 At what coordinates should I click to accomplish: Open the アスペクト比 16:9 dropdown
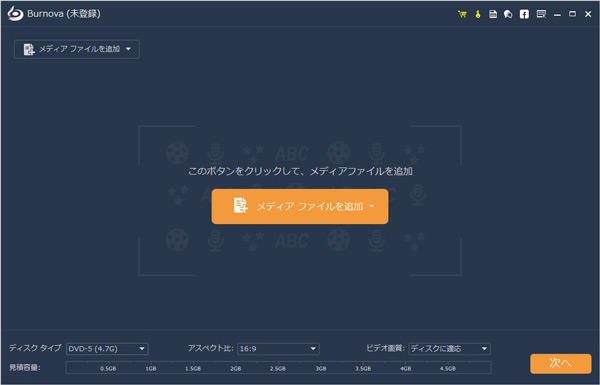tap(278, 349)
